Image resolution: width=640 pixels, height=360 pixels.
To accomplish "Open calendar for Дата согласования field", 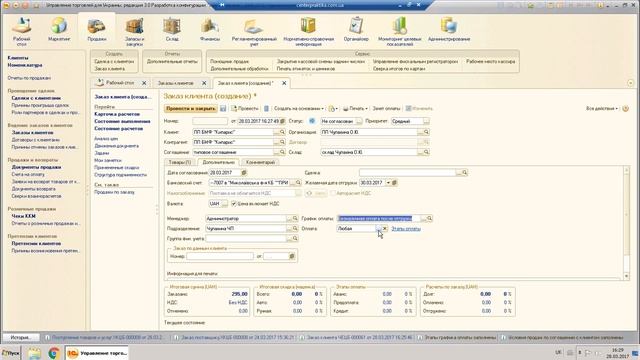I will (x=244, y=173).
